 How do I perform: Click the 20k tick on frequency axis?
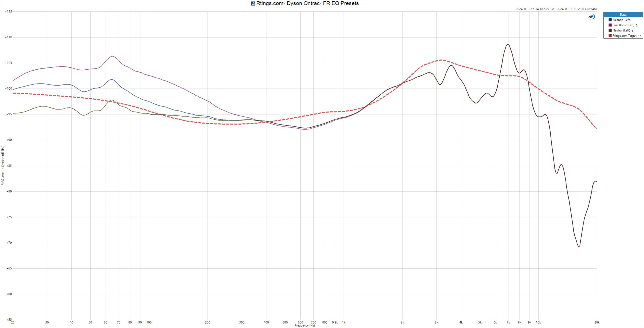click(x=597, y=322)
